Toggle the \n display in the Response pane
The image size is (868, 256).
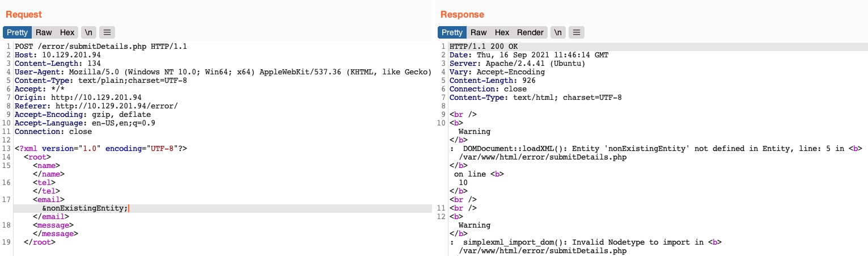(x=558, y=32)
